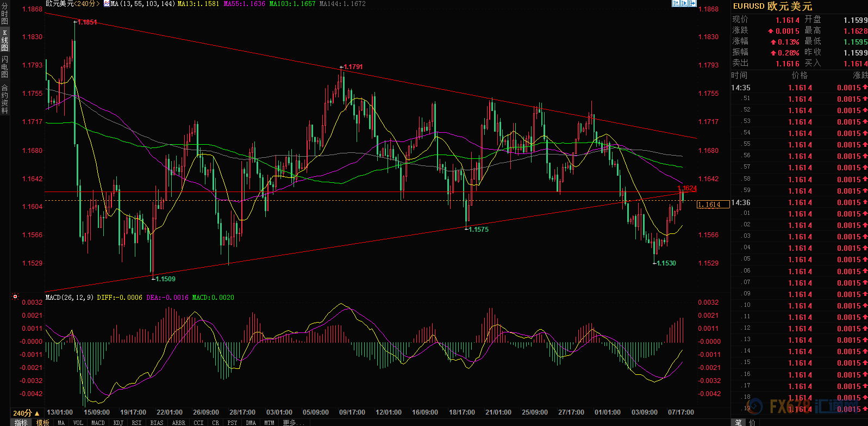
Task: Choose the KDJ indicator tab
Action: coord(118,422)
